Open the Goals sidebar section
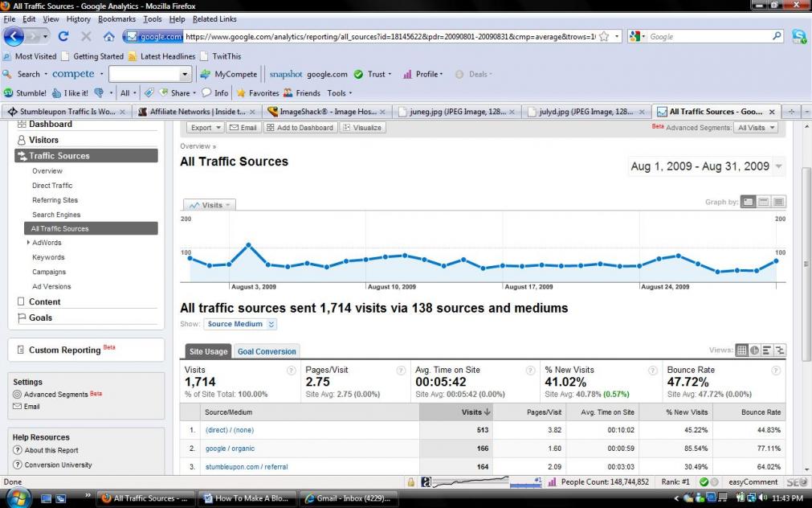The width and height of the screenshot is (812, 508). pos(40,317)
